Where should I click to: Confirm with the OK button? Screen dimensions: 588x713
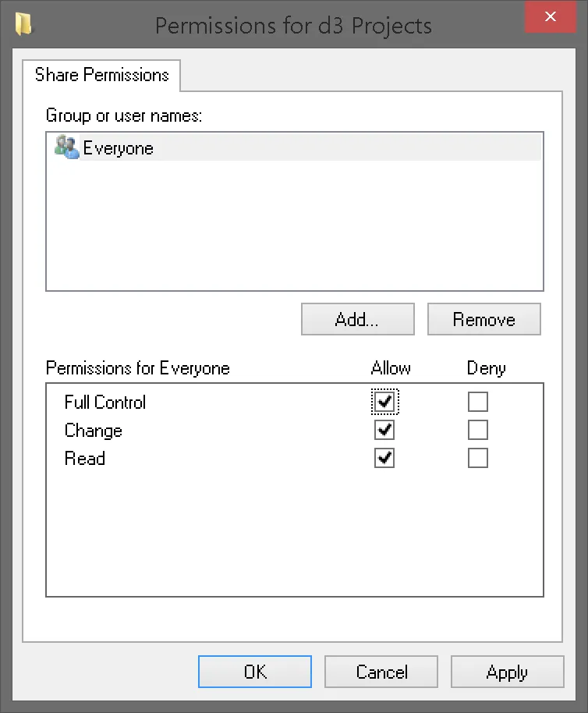[x=255, y=672]
